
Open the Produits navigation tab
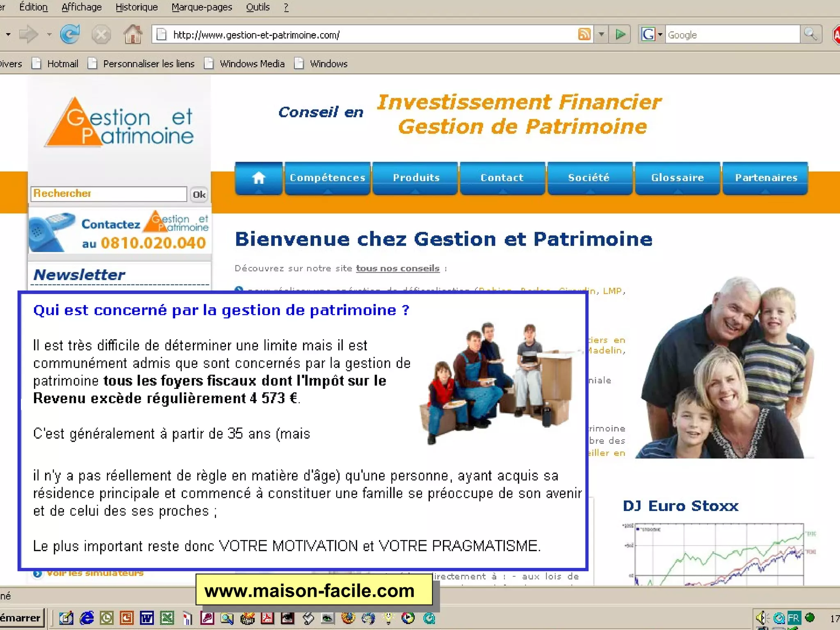click(416, 178)
